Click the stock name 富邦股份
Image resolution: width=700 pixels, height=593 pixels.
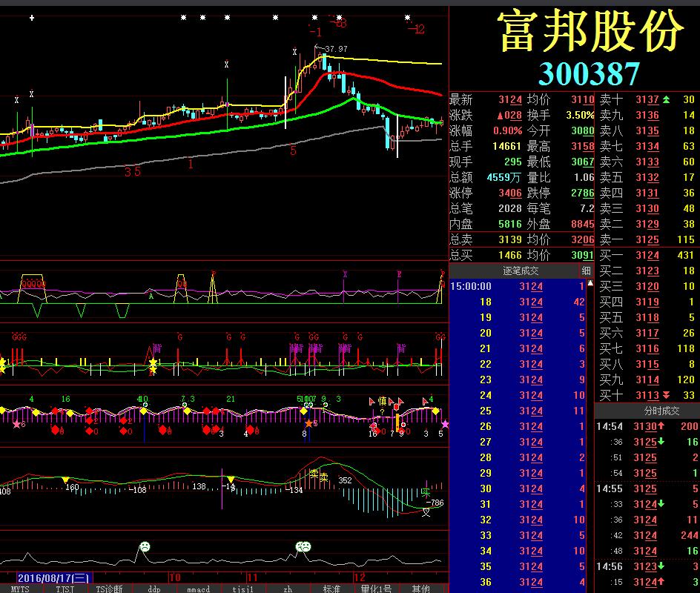[x=590, y=31]
